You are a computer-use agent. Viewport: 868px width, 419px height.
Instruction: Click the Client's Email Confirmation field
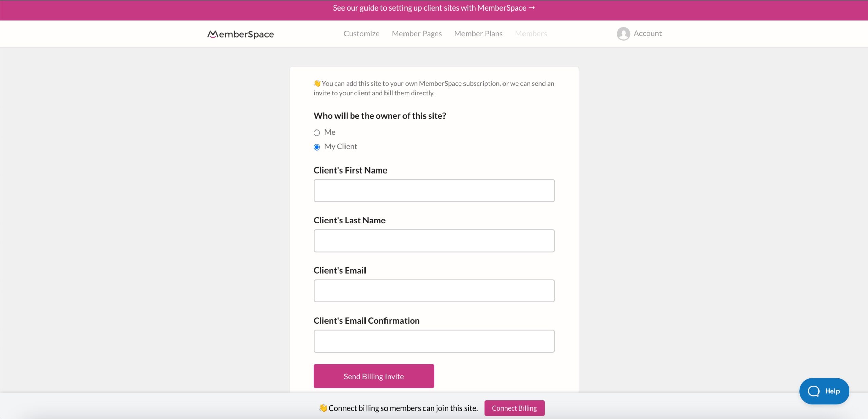[x=433, y=341]
